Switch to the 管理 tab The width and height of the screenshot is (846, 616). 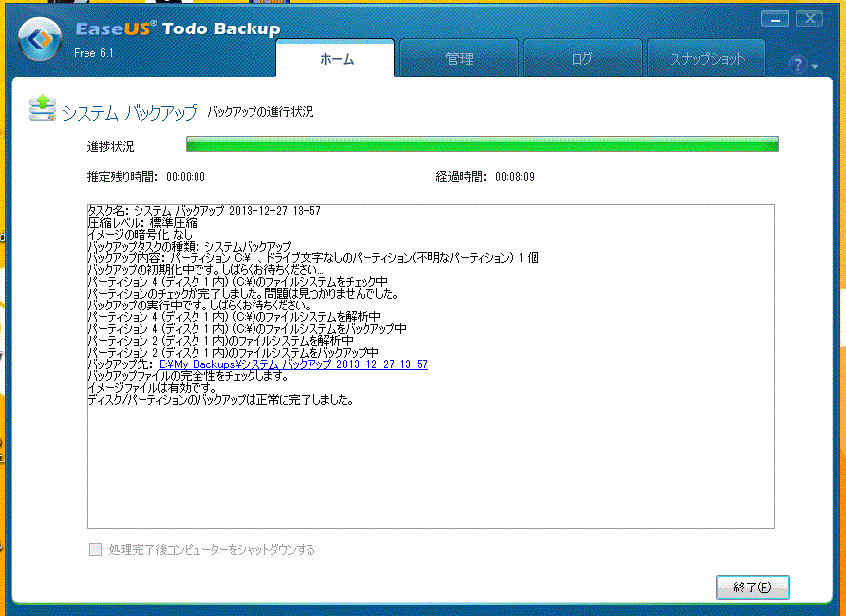(459, 58)
